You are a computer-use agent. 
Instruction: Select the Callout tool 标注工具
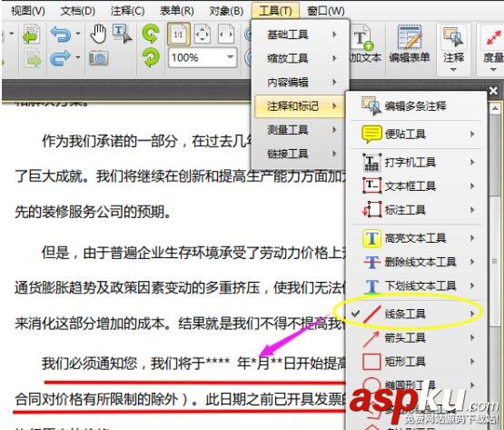point(417,210)
